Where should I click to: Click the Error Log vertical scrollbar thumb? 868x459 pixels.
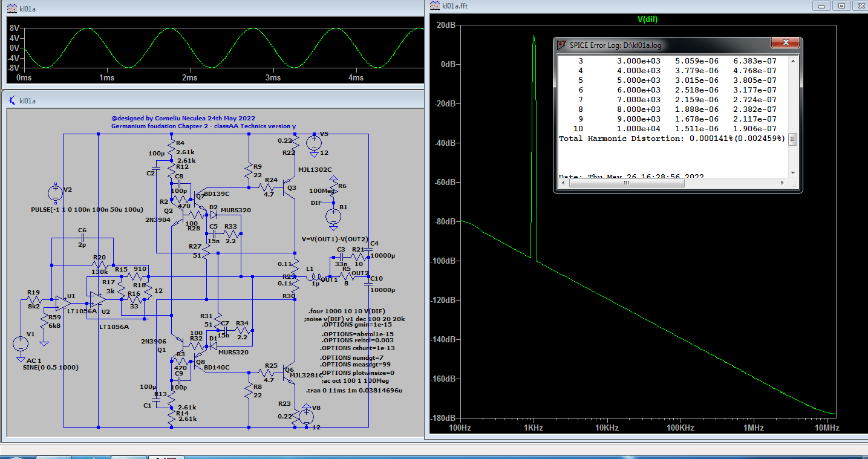793,139
